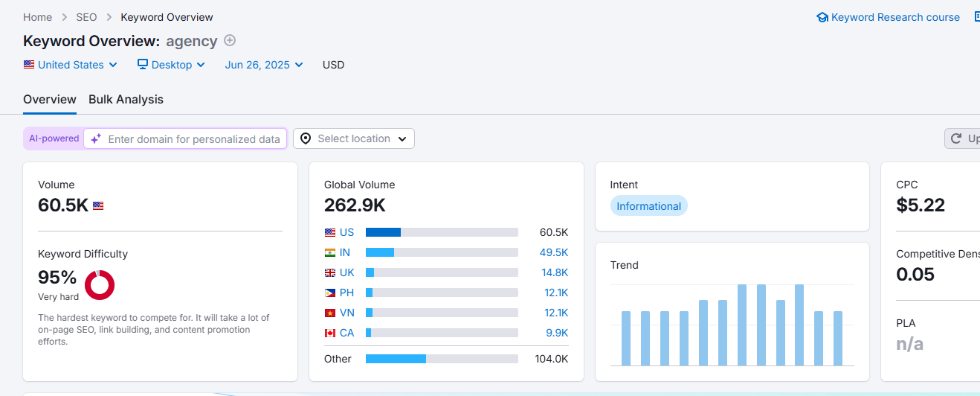Click the UK country link in Global Volume
The width and height of the screenshot is (980, 396).
(347, 272)
